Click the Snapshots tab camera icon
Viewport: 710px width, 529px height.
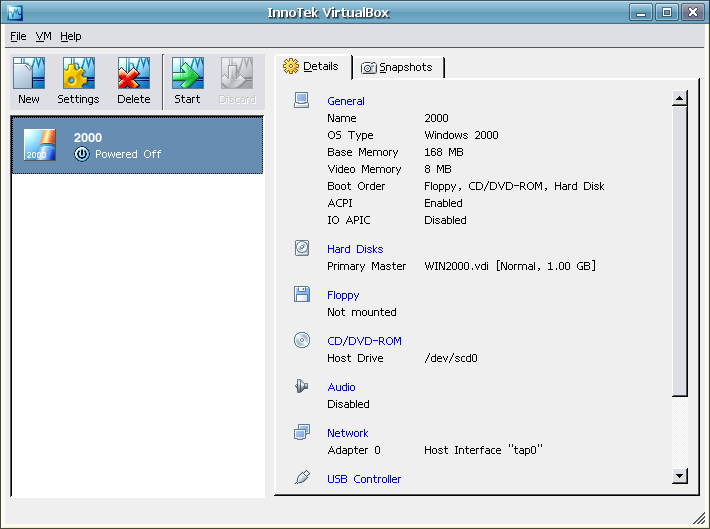369,67
